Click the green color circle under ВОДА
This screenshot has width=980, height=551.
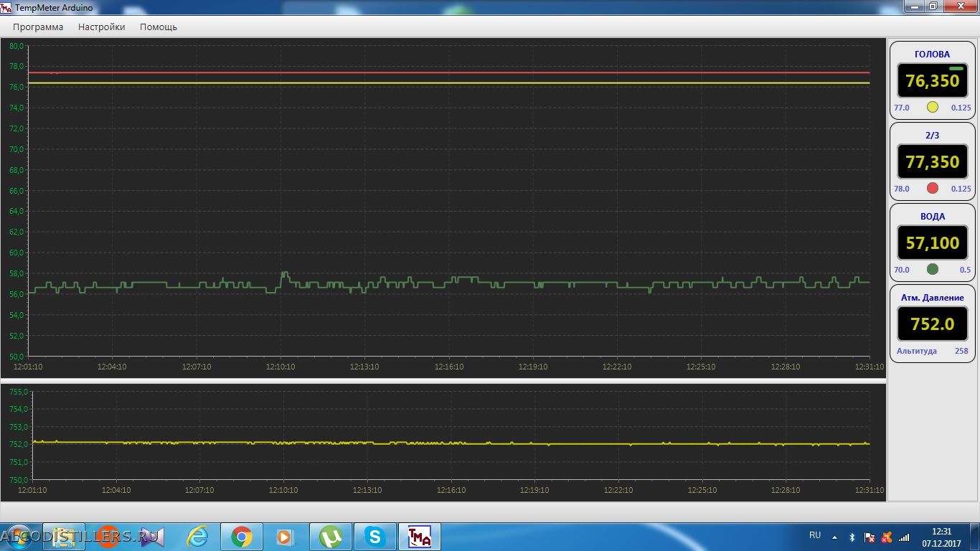click(933, 270)
